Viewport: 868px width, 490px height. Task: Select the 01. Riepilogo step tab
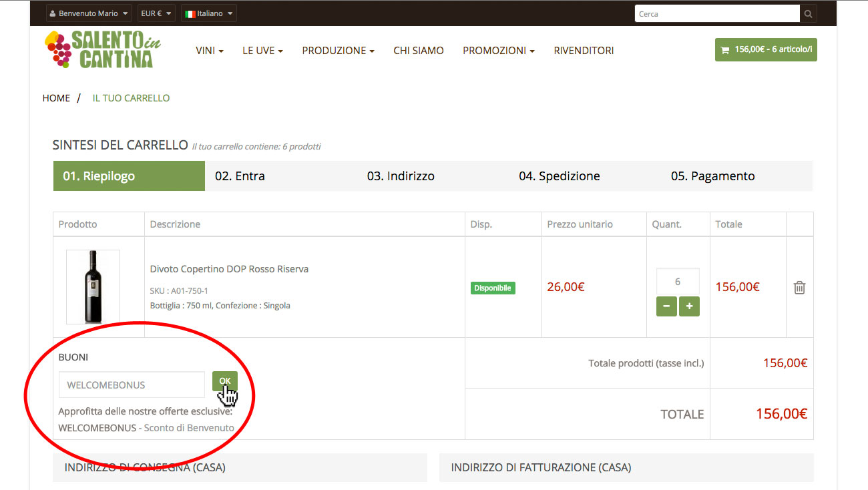(129, 176)
